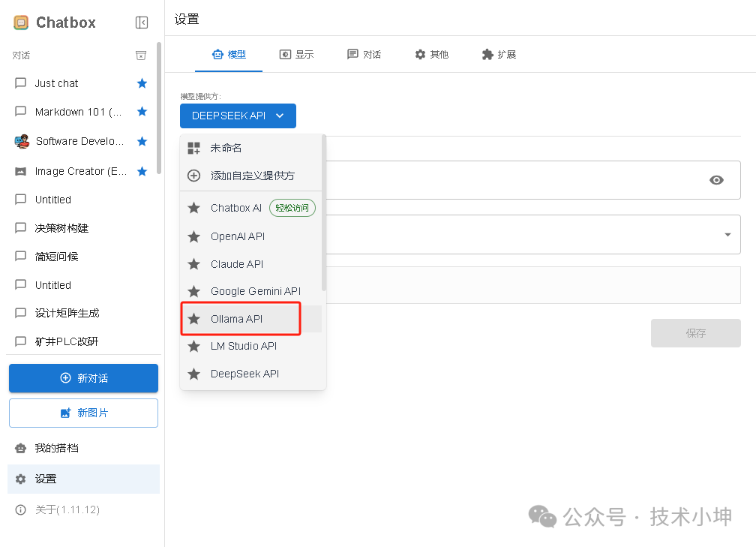Choose 添加自定义提供方 option
The width and height of the screenshot is (756, 547).
[250, 176]
